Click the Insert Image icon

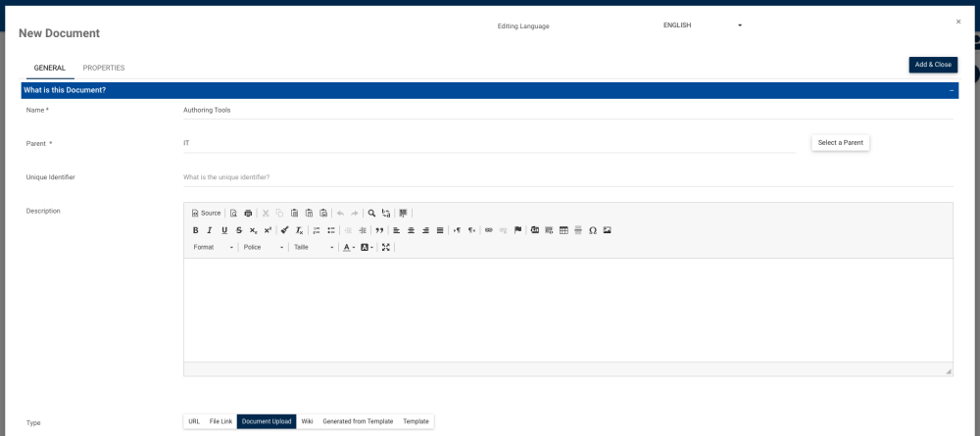607,230
